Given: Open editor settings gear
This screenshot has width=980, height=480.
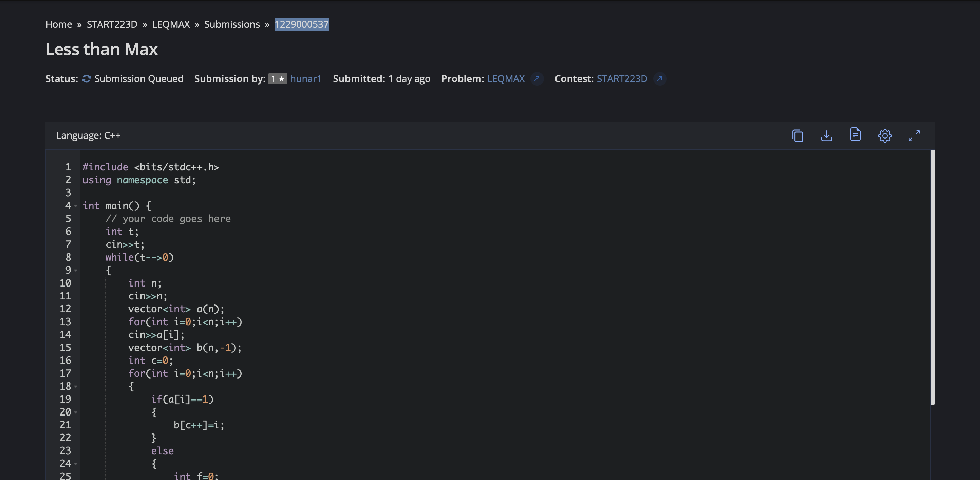Looking at the screenshot, I should (x=885, y=135).
